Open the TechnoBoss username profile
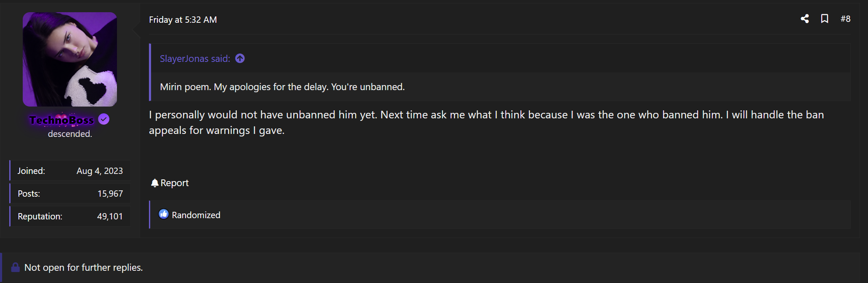The image size is (868, 283). (62, 120)
